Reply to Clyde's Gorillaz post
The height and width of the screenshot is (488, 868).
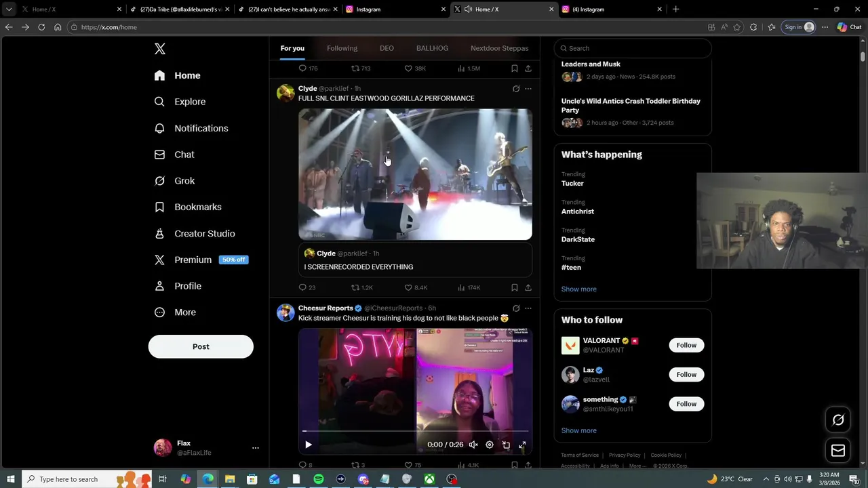(307, 287)
